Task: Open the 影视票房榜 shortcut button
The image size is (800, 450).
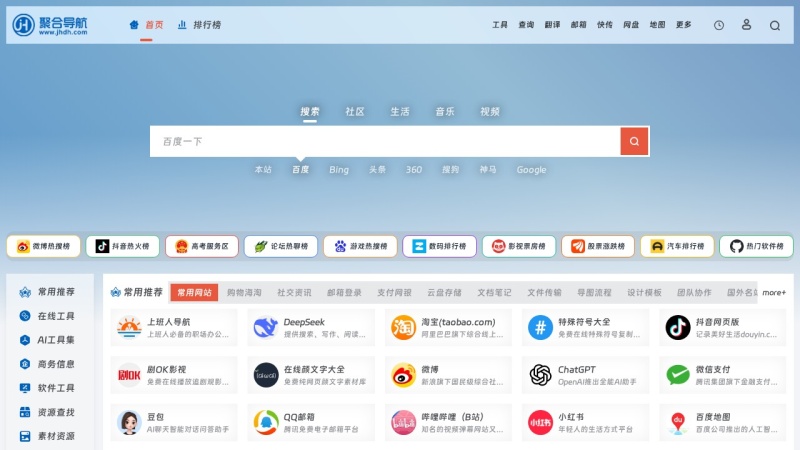Action: pyautogui.click(x=518, y=246)
